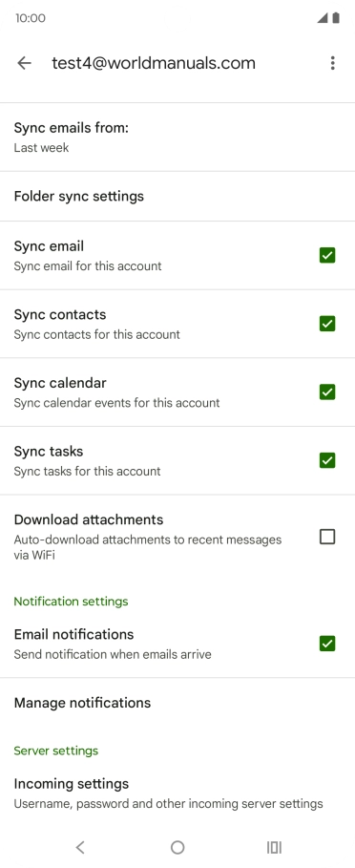Tap the signal strength status icon

point(323,18)
